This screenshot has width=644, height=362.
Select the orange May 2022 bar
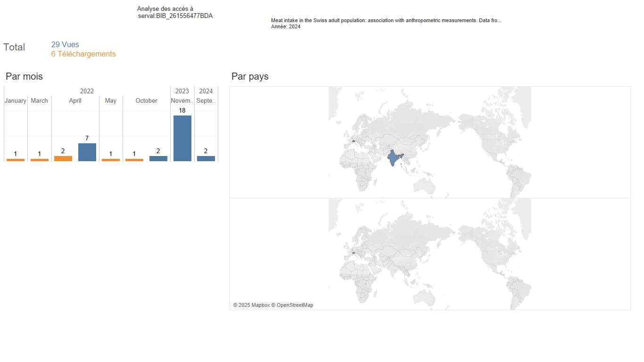(x=111, y=160)
